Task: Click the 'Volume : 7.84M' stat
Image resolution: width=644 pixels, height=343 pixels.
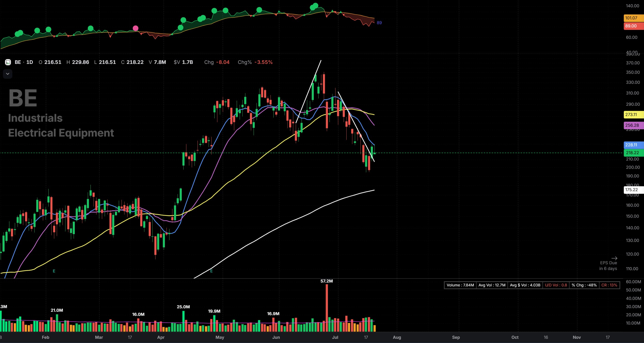Action: click(x=460, y=285)
